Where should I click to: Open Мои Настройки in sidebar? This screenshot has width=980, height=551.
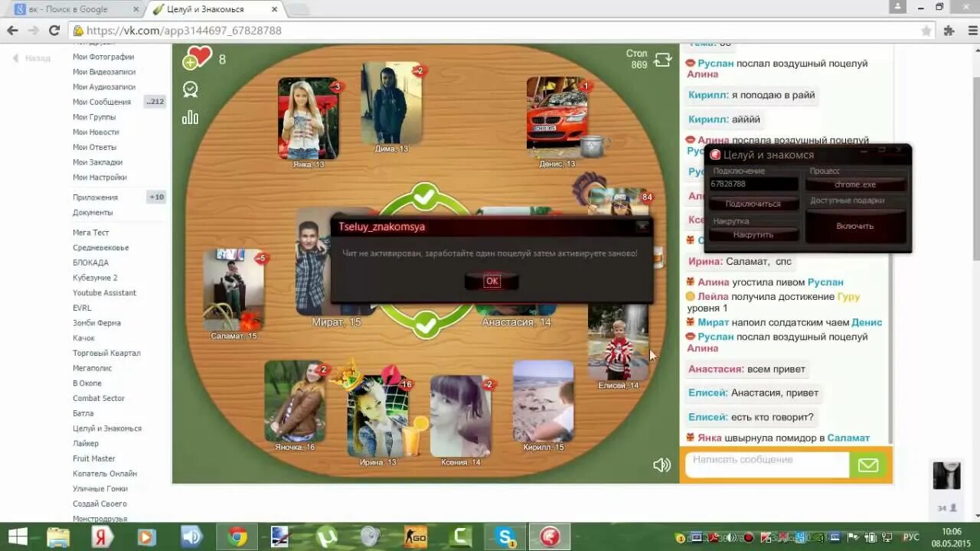click(100, 178)
